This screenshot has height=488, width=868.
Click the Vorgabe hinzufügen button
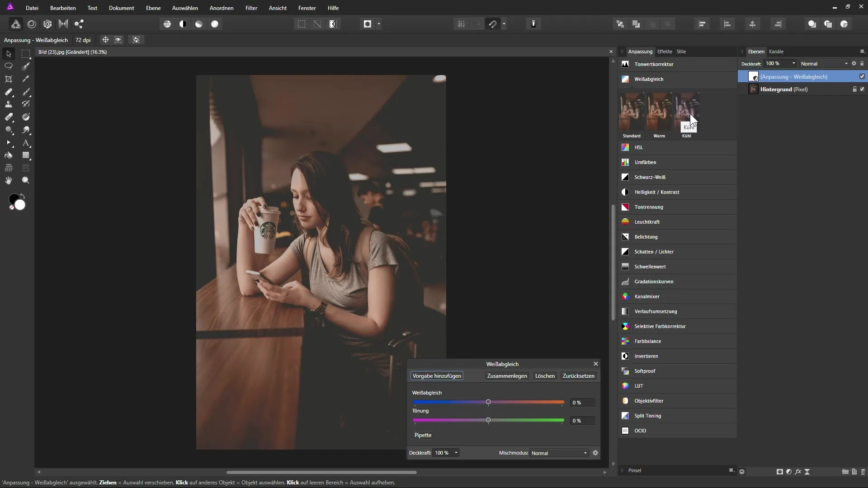tap(437, 376)
